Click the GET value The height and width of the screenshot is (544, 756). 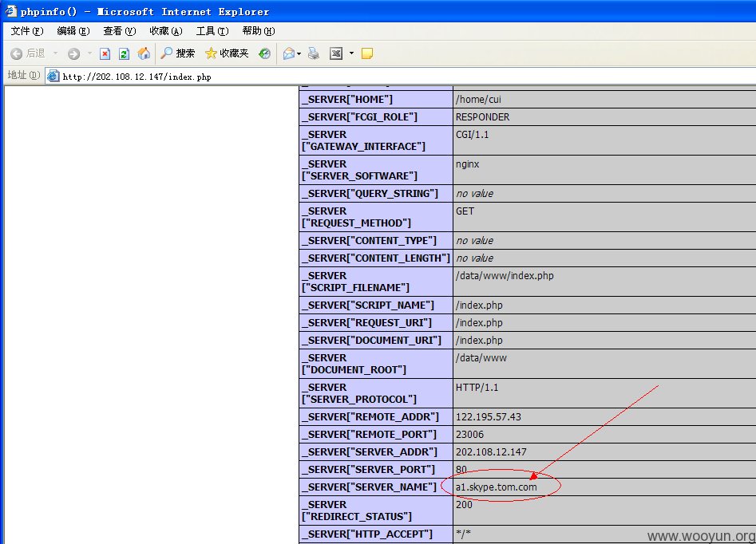click(x=465, y=211)
